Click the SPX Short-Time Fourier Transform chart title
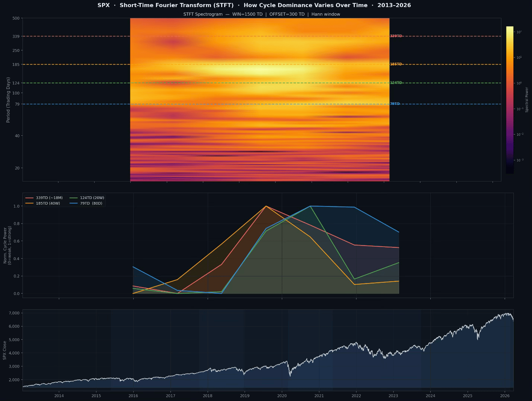Screen dimensions: 532x401 click(x=254, y=5)
